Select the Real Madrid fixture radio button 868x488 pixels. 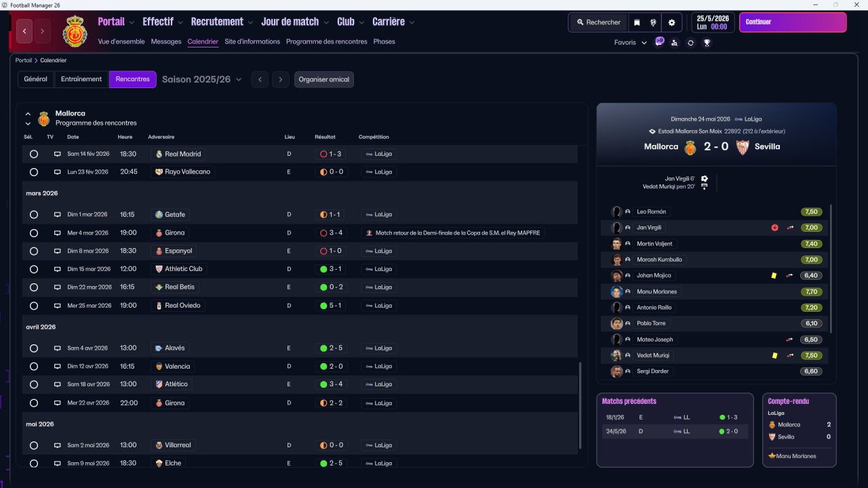(34, 155)
